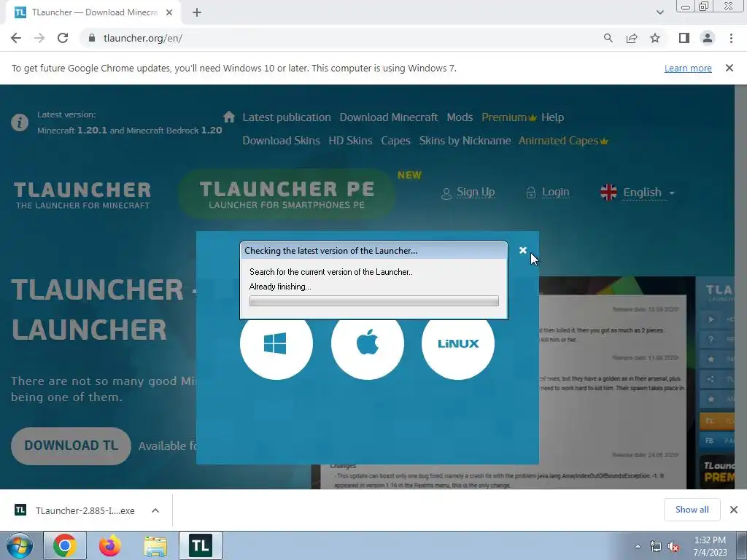
Task: Share this page via share icon
Action: [632, 38]
